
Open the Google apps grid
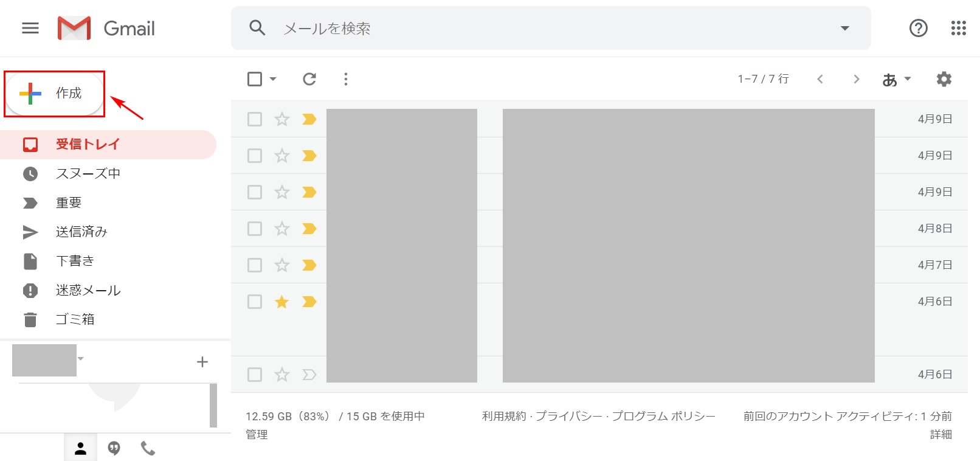click(959, 28)
